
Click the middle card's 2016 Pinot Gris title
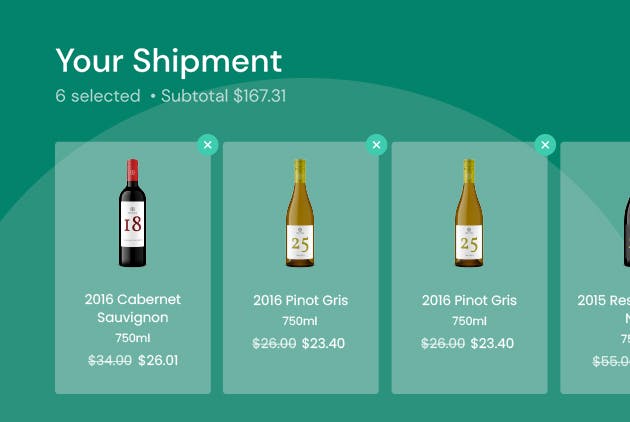(x=301, y=300)
